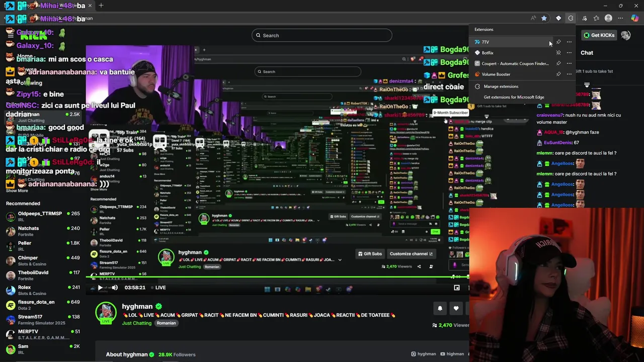
Task: Open Peller recommended channel
Action: [x=43, y=246]
